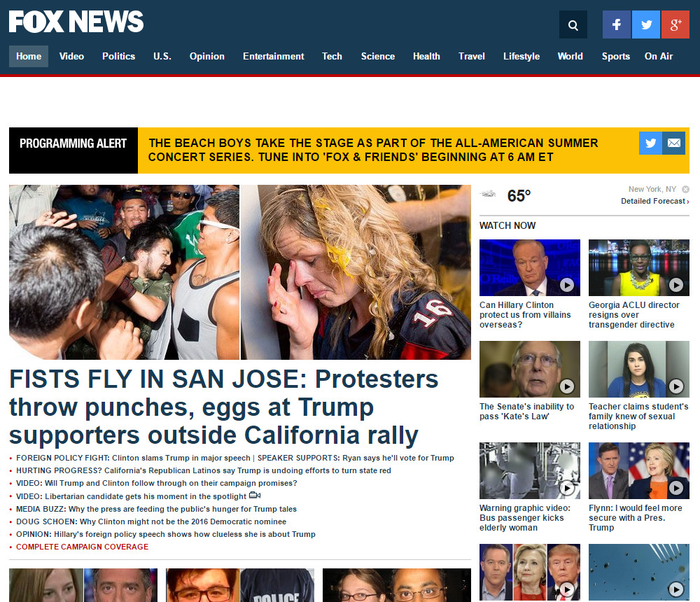The height and width of the screenshot is (602, 700).
Task: Open the Georgia ACLU director video thumbnail
Action: tap(639, 267)
